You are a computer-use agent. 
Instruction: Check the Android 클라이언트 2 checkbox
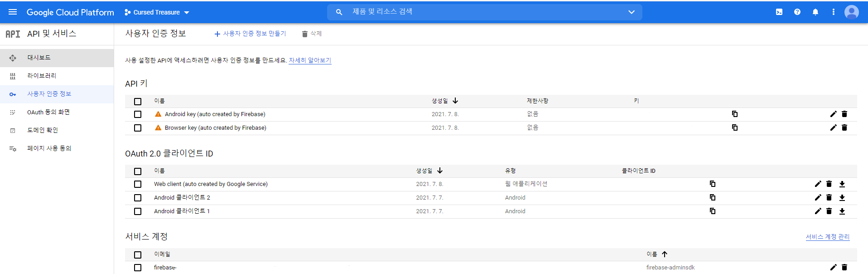[x=138, y=198]
